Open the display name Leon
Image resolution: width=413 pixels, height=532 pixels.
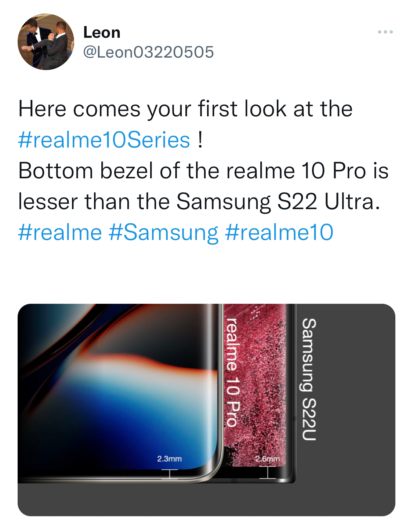102,32
